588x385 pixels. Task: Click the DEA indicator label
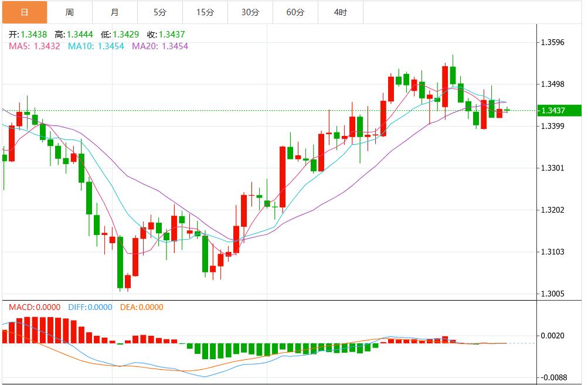click(x=141, y=307)
